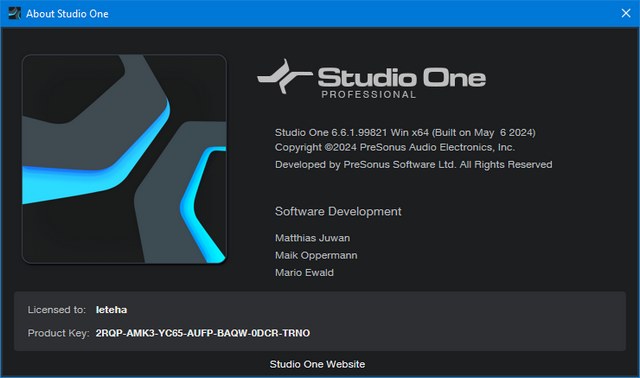The image size is (640, 378).
Task: Click the About Studio One window title
Action: 67,14
